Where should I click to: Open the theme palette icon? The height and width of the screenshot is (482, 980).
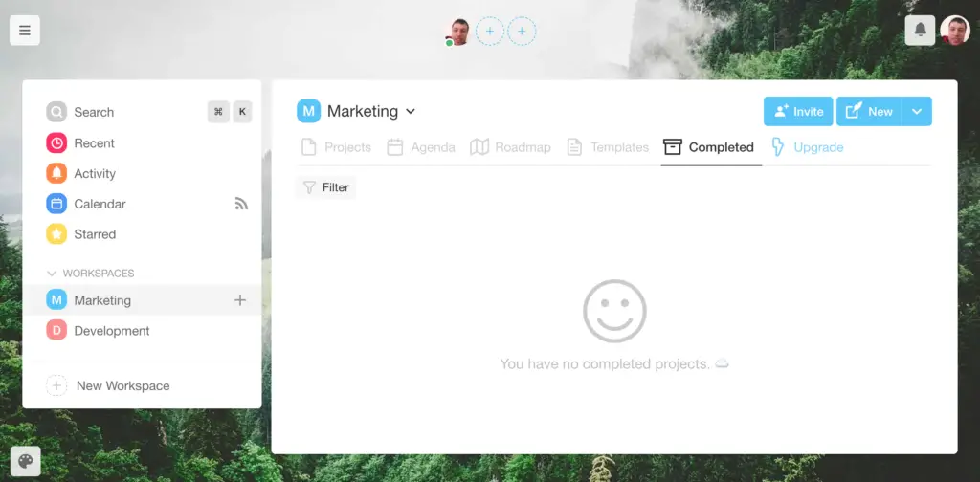(25, 461)
